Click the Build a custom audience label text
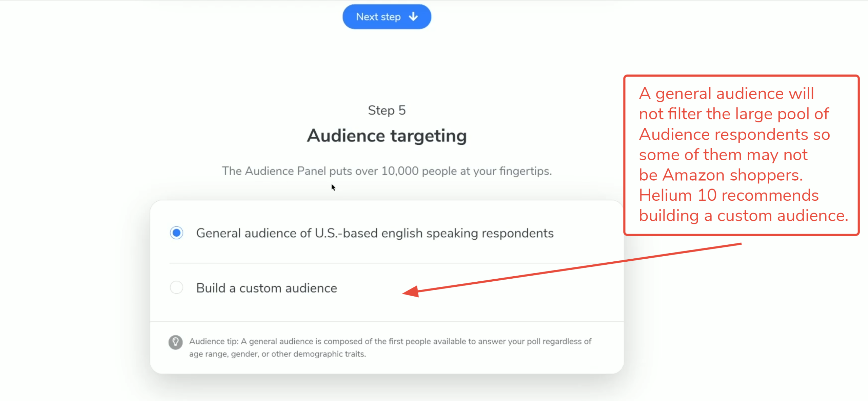 (x=267, y=288)
